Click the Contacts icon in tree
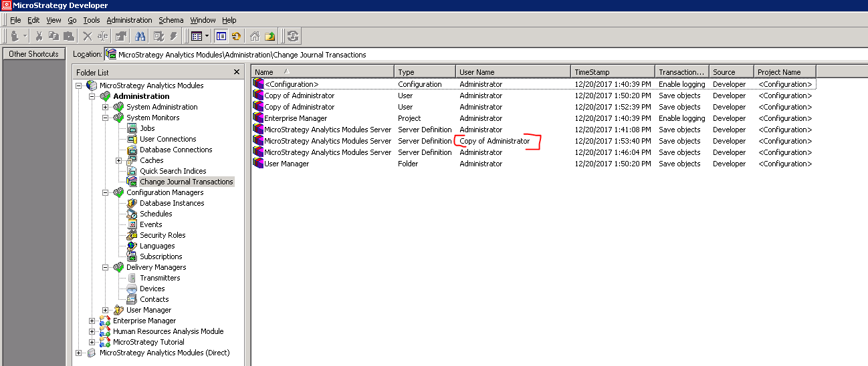Image resolution: width=868 pixels, height=366 pixels. tap(132, 299)
